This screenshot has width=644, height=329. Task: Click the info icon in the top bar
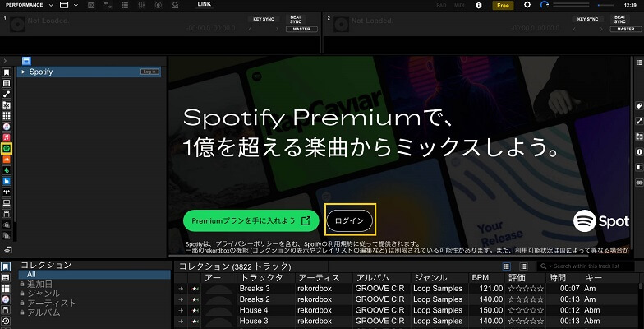pos(478,5)
